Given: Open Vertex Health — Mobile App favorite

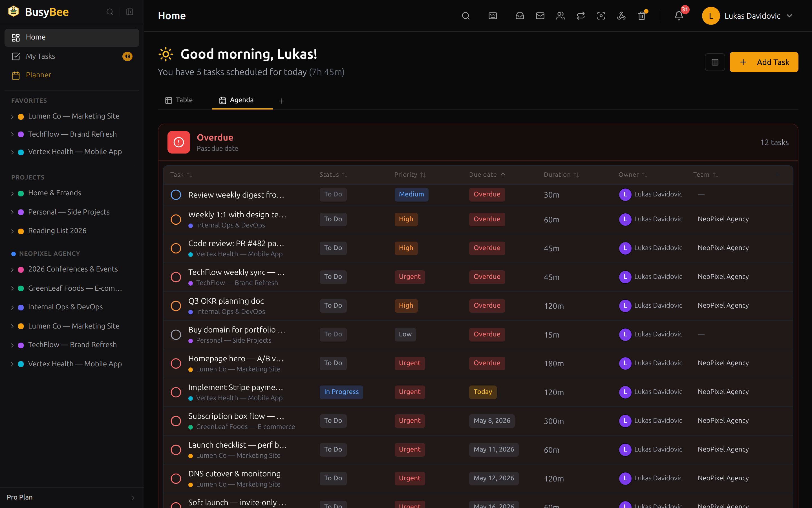Looking at the screenshot, I should [x=74, y=152].
